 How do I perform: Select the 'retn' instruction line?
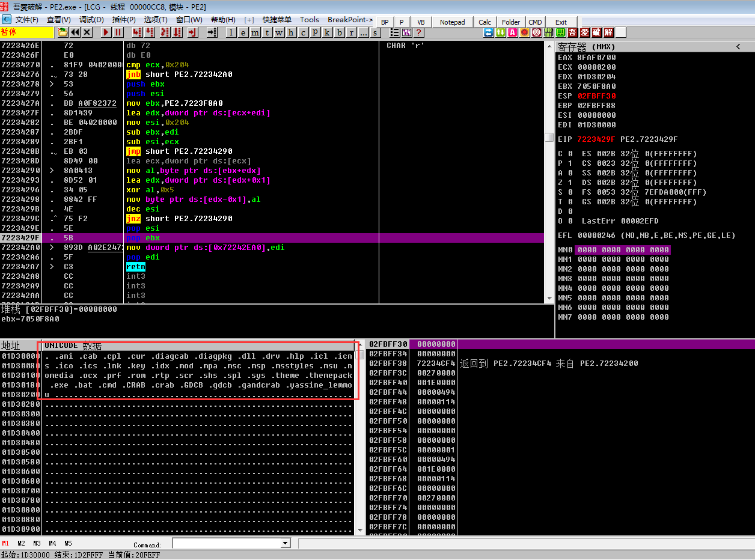[x=272, y=267]
